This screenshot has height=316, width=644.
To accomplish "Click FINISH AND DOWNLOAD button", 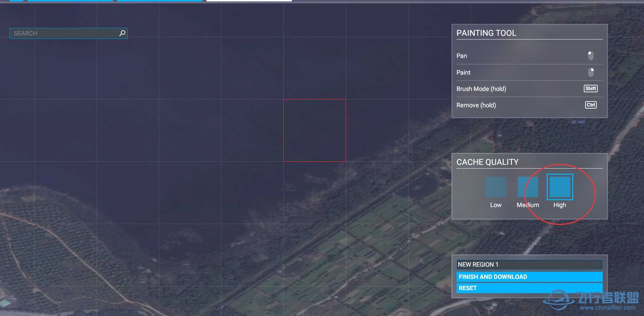I will click(529, 277).
